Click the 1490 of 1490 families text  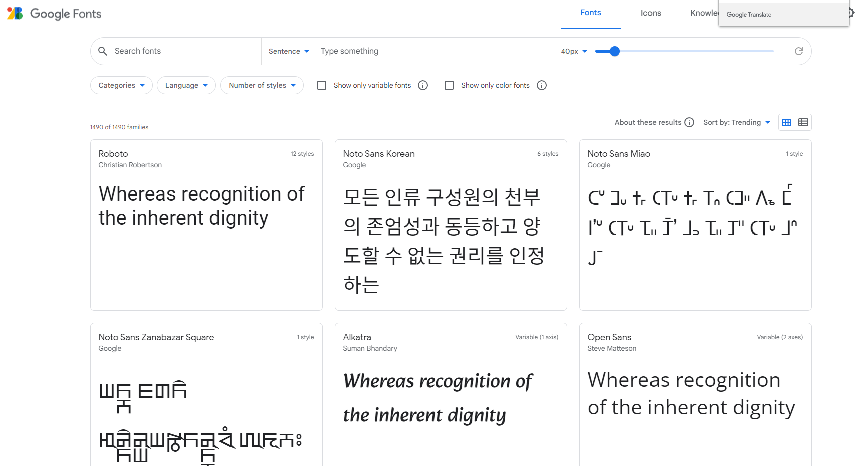pos(119,127)
